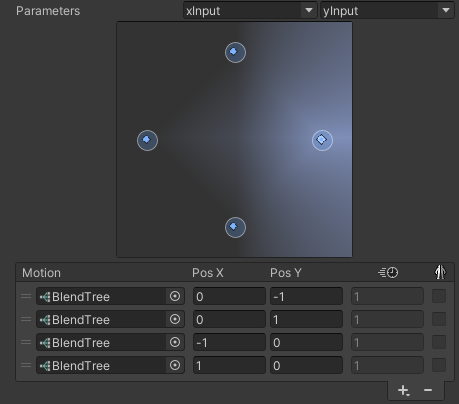Click the Pos X column header
Viewport: 459px width, 404px height.
(x=208, y=273)
